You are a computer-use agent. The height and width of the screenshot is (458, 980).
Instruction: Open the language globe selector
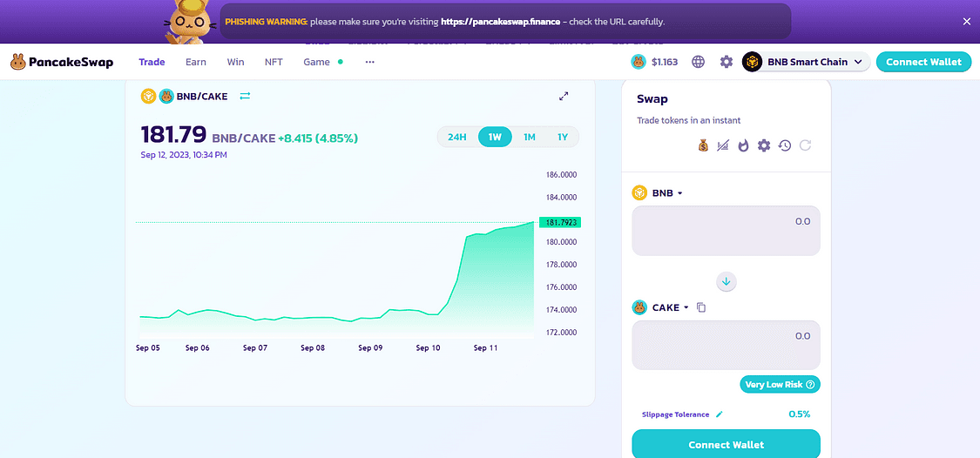pyautogui.click(x=698, y=62)
